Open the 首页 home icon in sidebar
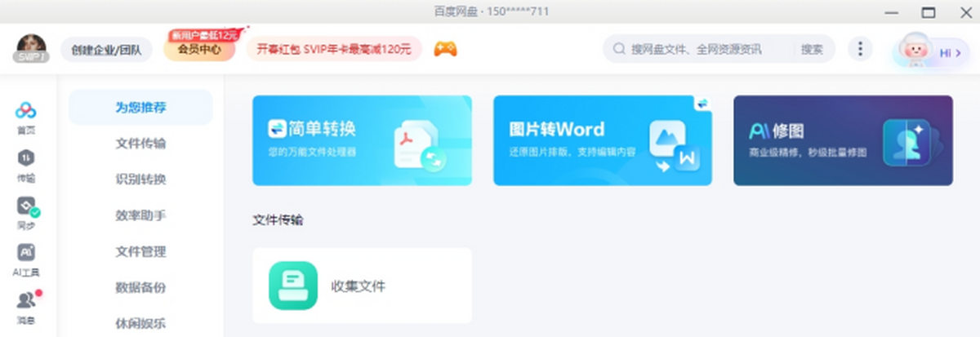Screen dimensions: 980x337 coord(26,112)
